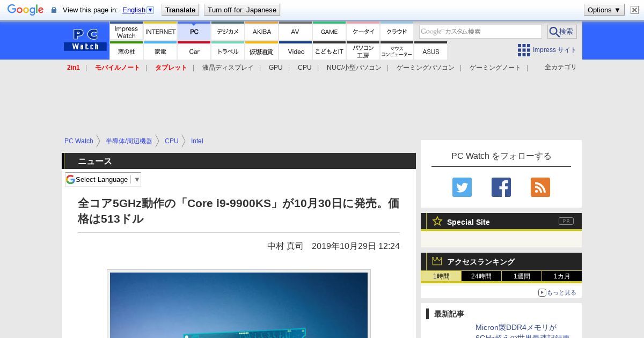Open the Facebook follow icon
The width and height of the screenshot is (644, 338).
point(501,187)
